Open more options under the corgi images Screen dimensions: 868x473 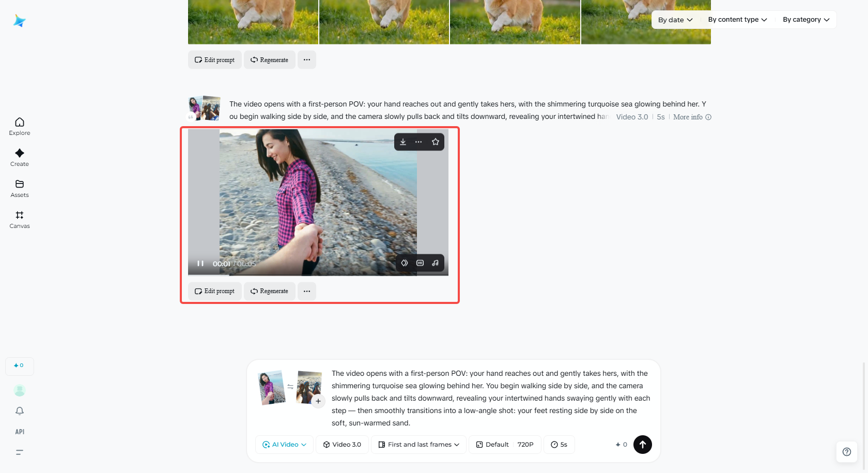(307, 60)
